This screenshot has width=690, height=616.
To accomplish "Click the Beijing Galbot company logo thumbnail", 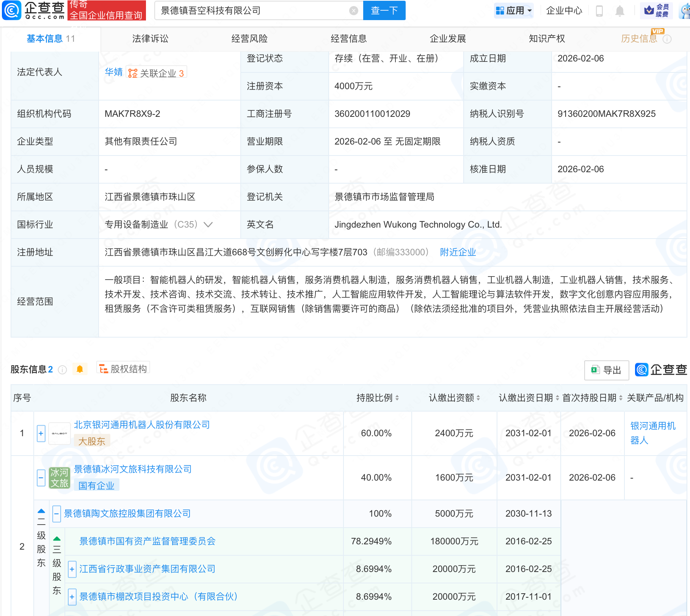I will [60, 433].
